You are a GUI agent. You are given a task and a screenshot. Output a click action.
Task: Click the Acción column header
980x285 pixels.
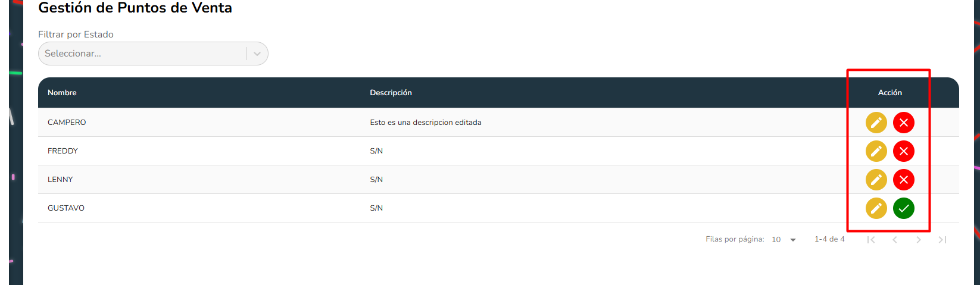(890, 93)
